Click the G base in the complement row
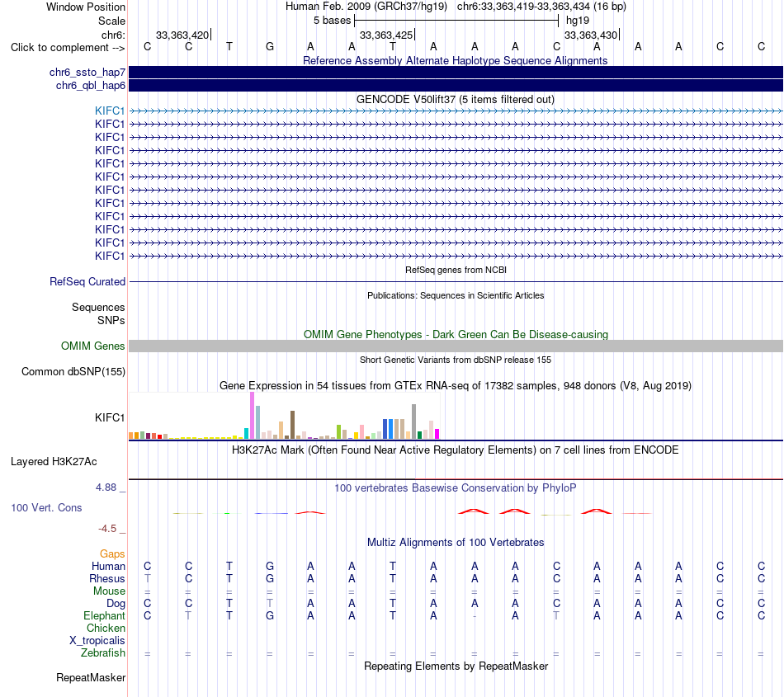This screenshot has width=784, height=697. pyautogui.click(x=270, y=46)
